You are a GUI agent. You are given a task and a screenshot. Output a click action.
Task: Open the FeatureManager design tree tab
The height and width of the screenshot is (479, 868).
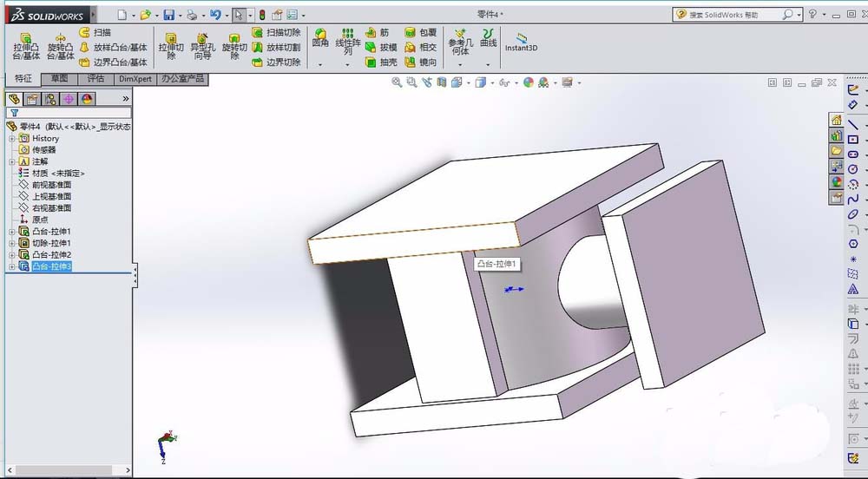[15, 99]
